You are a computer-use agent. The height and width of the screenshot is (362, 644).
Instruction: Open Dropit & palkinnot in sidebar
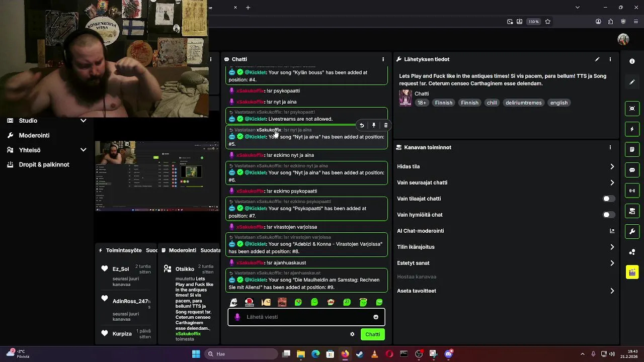pos(44,164)
